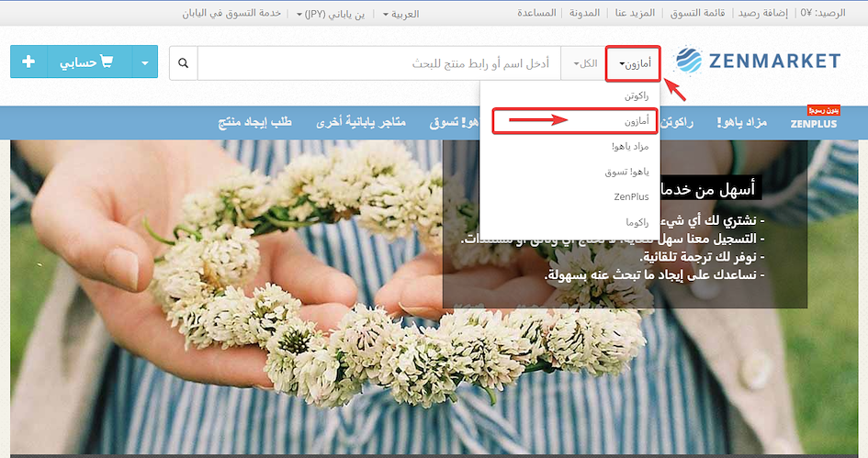Click the إضافة رصيد link
This screenshot has width=868, height=458.
point(762,13)
